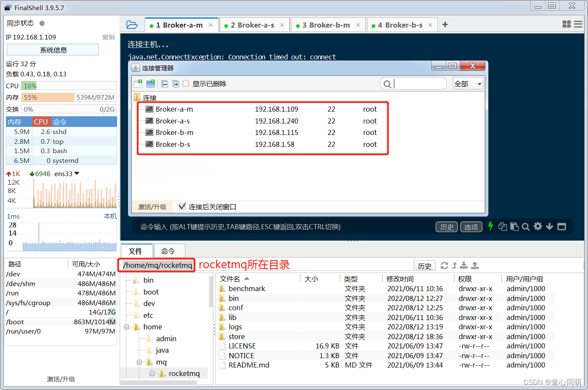Switch to the 命令 tab in file panel
The image size is (588, 390).
tap(169, 250)
